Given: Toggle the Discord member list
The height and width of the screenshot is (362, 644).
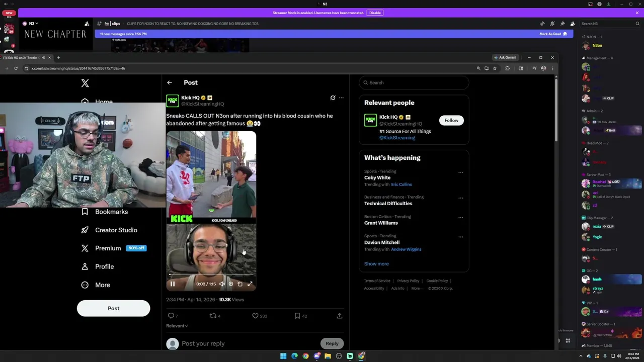Looking at the screenshot, I should click(x=572, y=24).
